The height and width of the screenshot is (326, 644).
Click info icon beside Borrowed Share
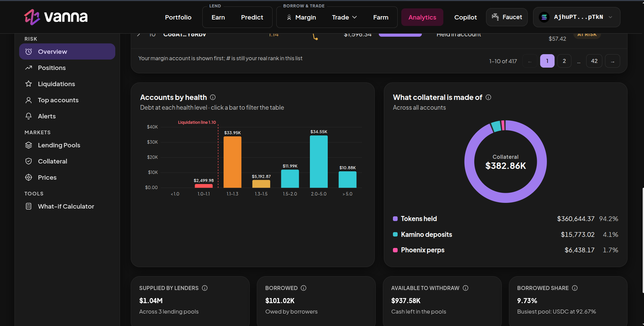pos(575,288)
